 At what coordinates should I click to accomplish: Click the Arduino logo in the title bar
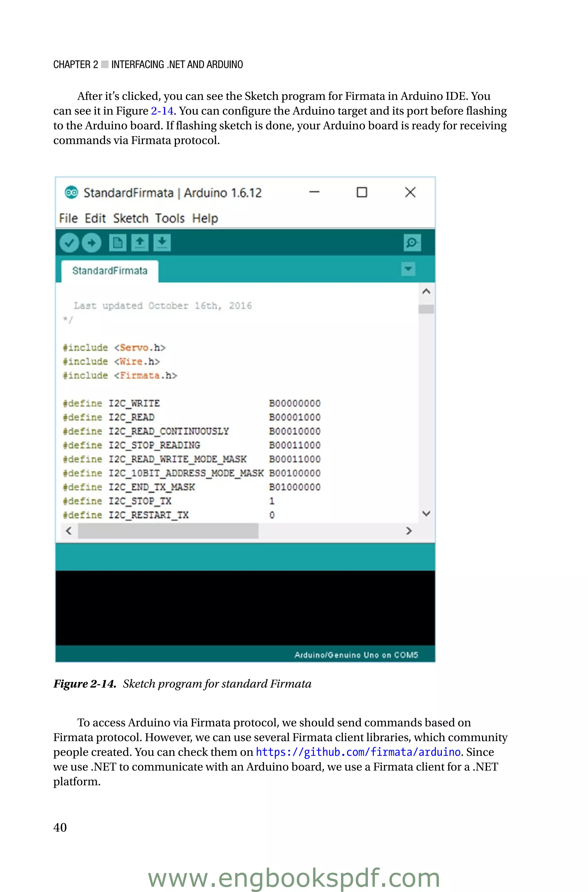pyautogui.click(x=71, y=193)
